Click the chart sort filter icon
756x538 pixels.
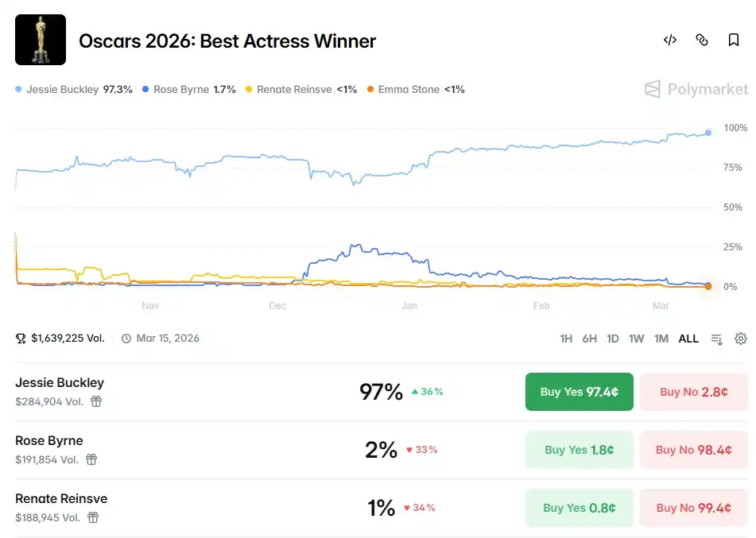(x=716, y=339)
